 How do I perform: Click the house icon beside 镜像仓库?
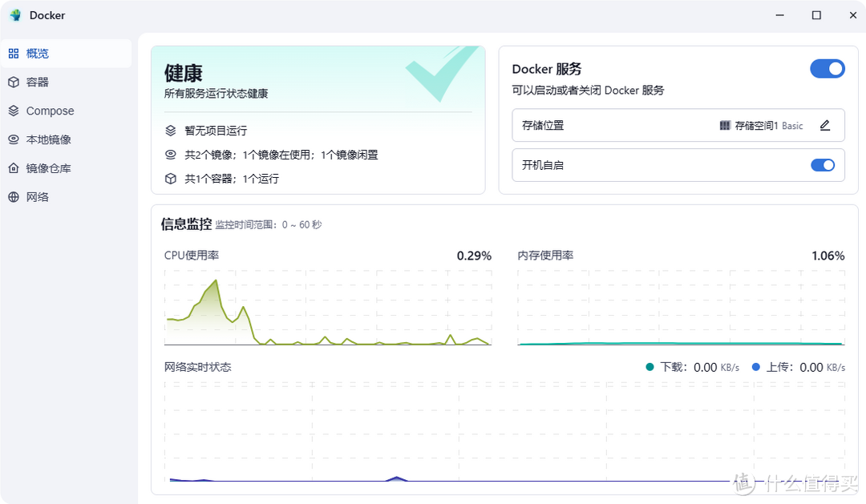[x=14, y=168]
